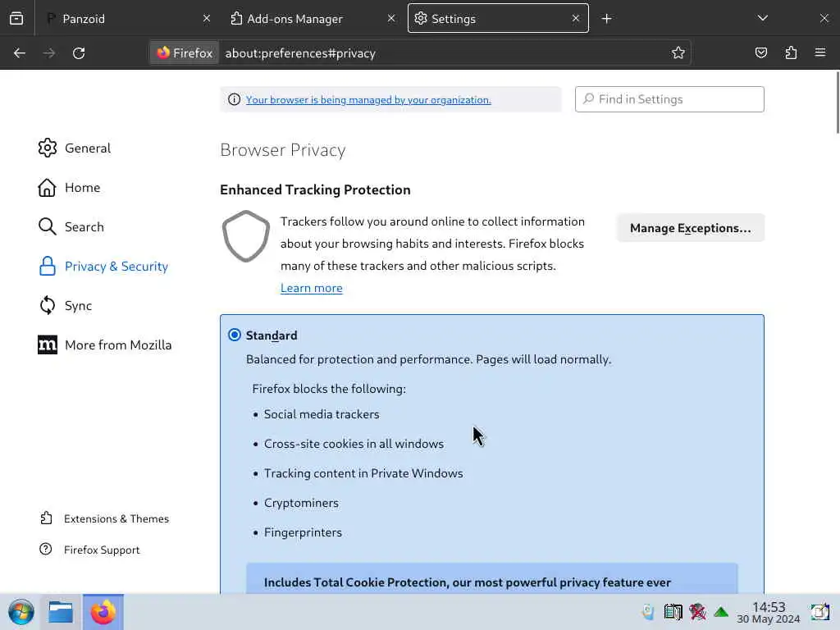This screenshot has width=840, height=630.
Task: Close the Add-ons Manager tab
Action: click(391, 18)
